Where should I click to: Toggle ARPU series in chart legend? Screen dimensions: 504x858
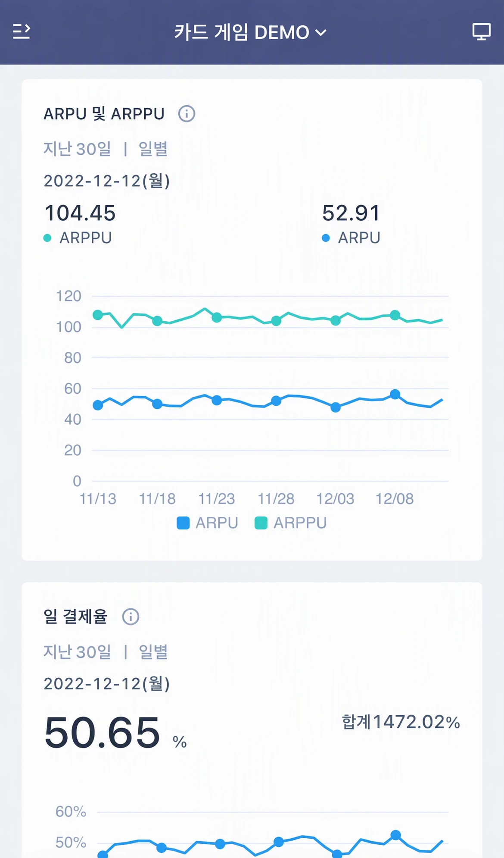pyautogui.click(x=208, y=523)
